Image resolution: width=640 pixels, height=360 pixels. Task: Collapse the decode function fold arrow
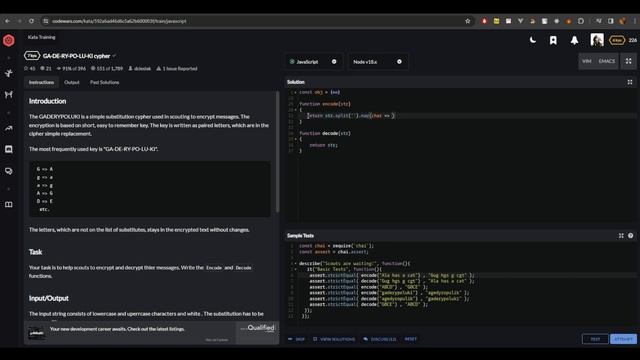point(296,139)
